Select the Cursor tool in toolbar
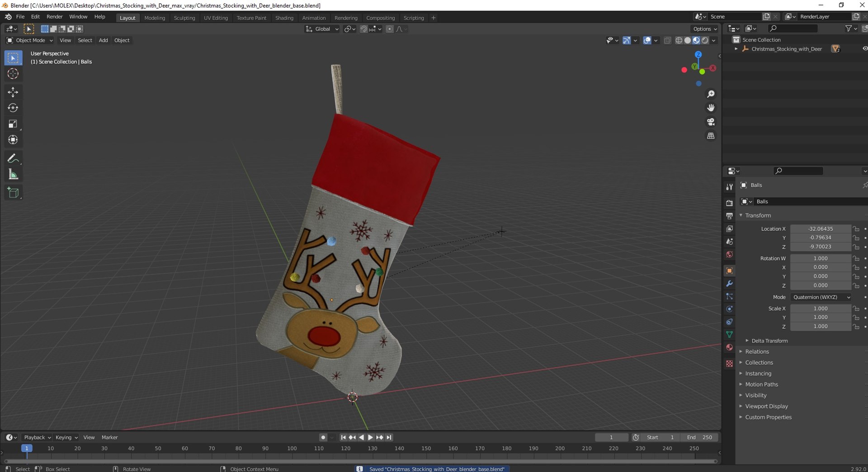The width and height of the screenshot is (868, 472). (13, 74)
